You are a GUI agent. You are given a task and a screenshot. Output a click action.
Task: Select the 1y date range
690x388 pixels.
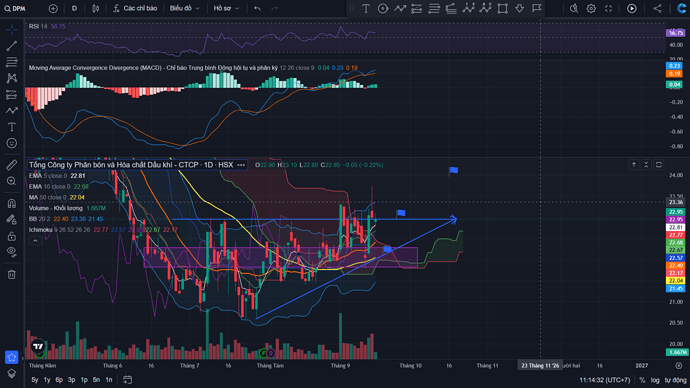pos(47,380)
